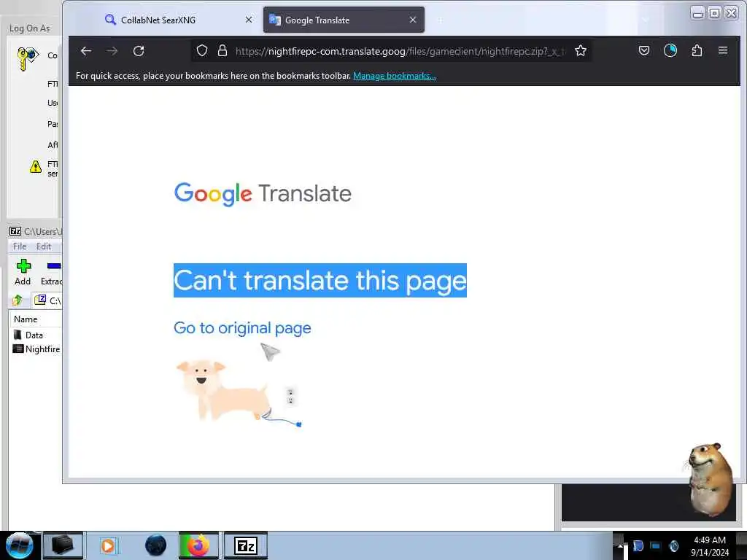Open the tracking protection shield icon
Image resolution: width=747 pixels, height=560 pixels.
pos(202,51)
